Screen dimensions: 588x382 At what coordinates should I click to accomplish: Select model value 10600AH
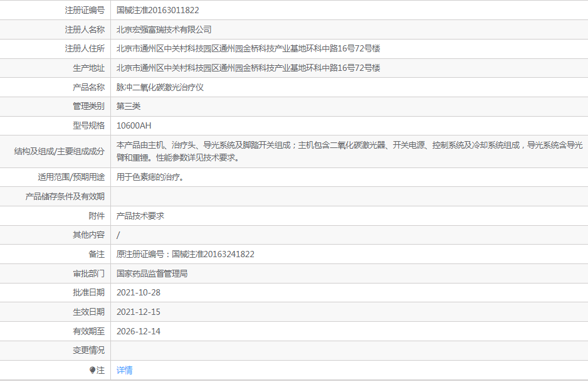(x=134, y=125)
